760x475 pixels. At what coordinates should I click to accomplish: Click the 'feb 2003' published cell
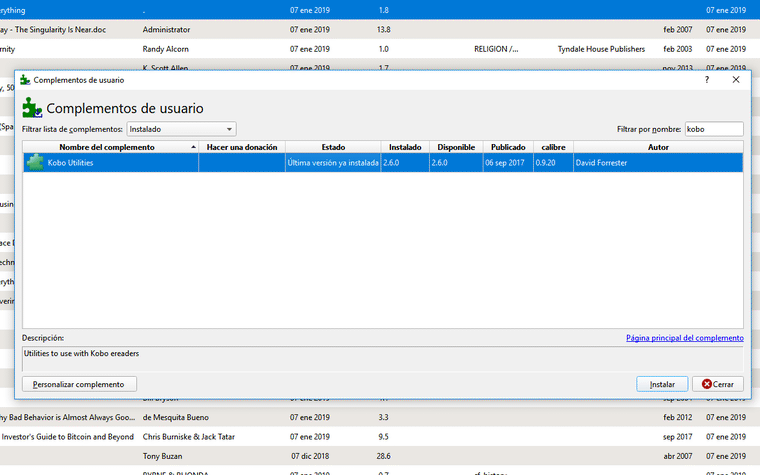tap(678, 49)
